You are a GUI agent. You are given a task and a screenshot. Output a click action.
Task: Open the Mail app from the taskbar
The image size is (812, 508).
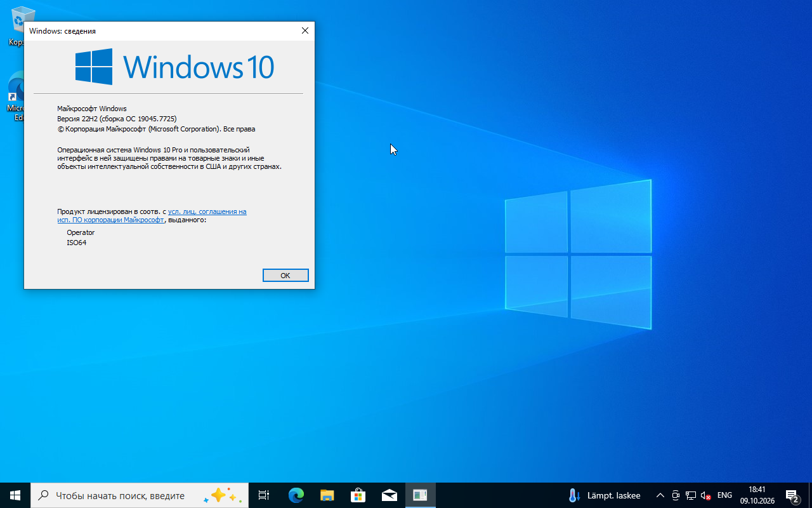[x=389, y=495]
